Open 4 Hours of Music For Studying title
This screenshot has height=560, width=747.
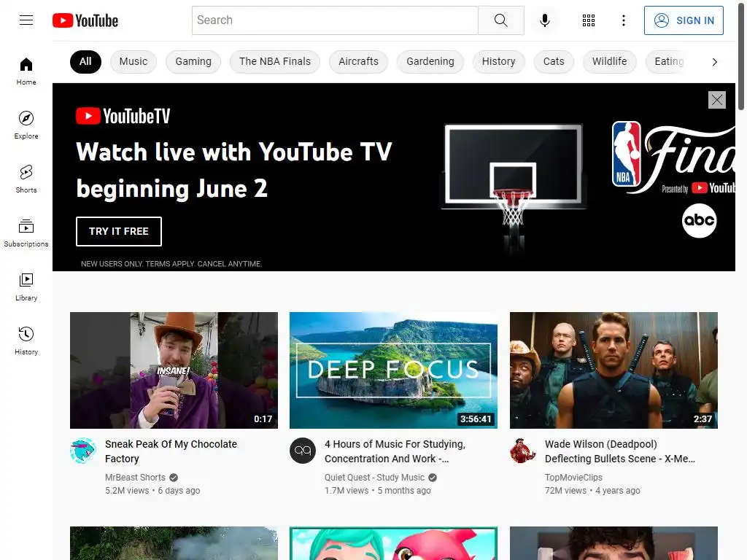point(395,451)
